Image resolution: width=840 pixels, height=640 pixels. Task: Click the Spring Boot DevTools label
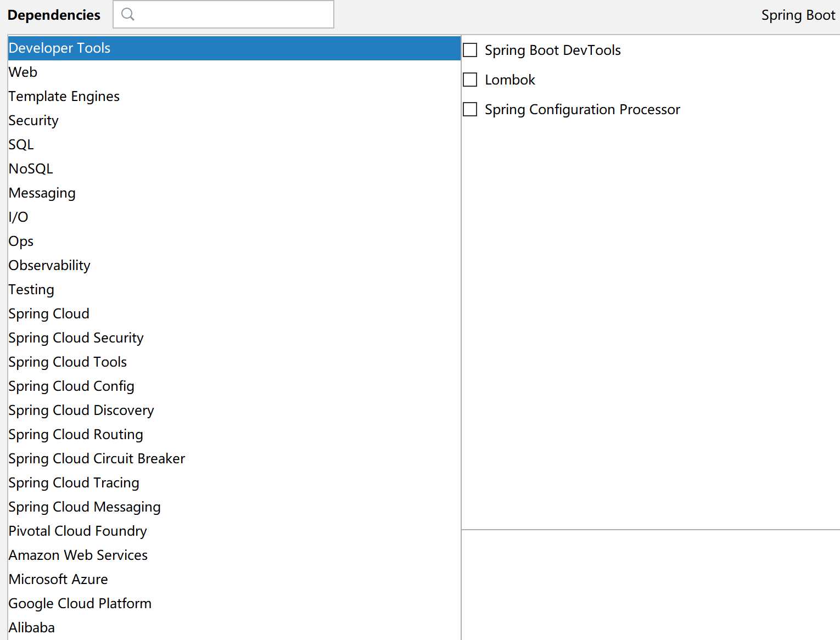pos(553,50)
